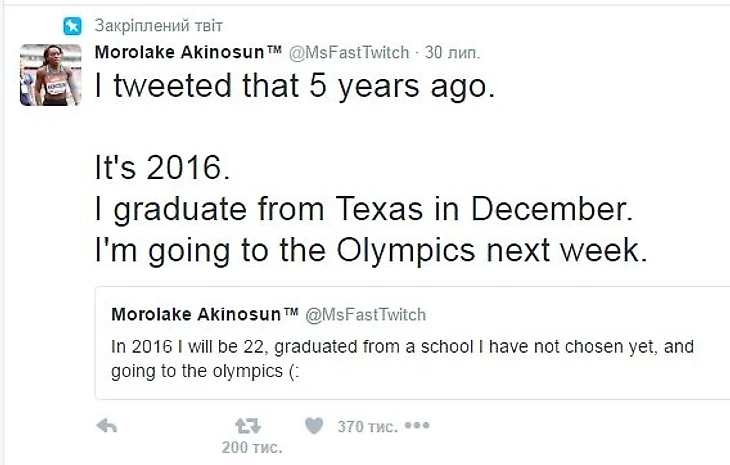The height and width of the screenshot is (465, 730).
Task: Click the '370 тис.' likes count
Action: click(x=367, y=427)
